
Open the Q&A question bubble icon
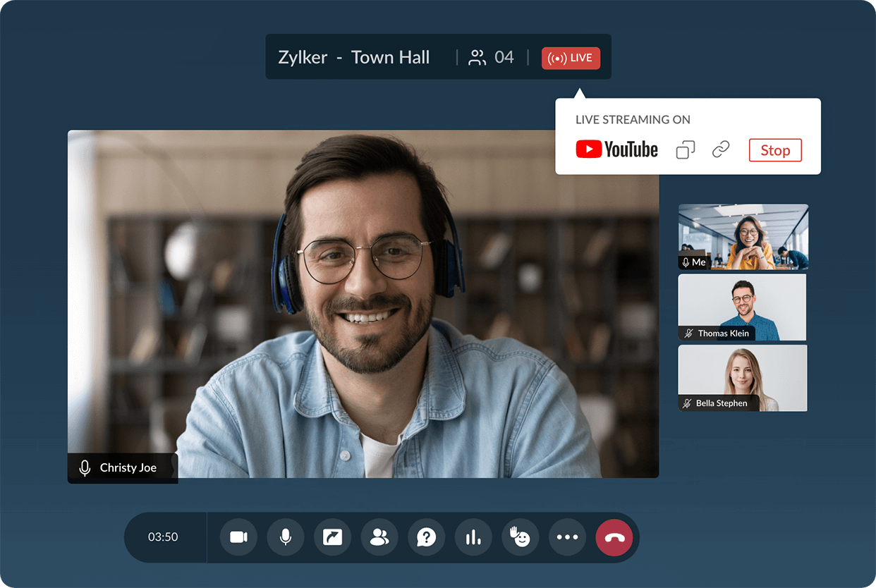[x=426, y=537]
